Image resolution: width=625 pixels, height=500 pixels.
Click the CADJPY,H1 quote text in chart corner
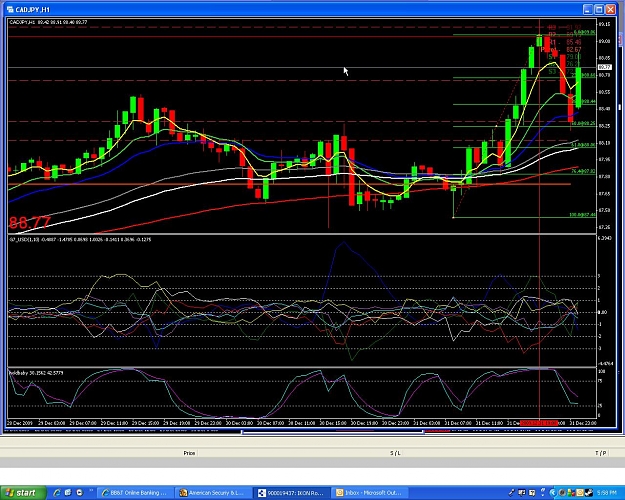[48, 22]
